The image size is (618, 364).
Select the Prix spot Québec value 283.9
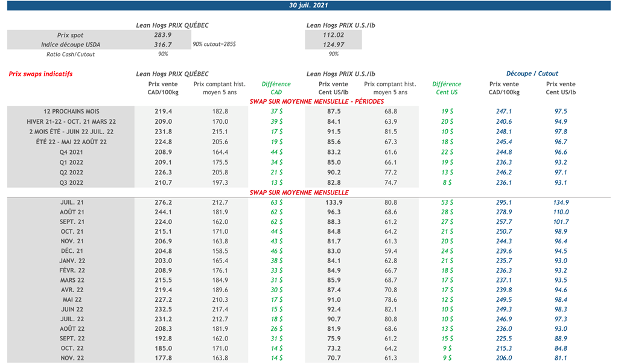coord(163,35)
